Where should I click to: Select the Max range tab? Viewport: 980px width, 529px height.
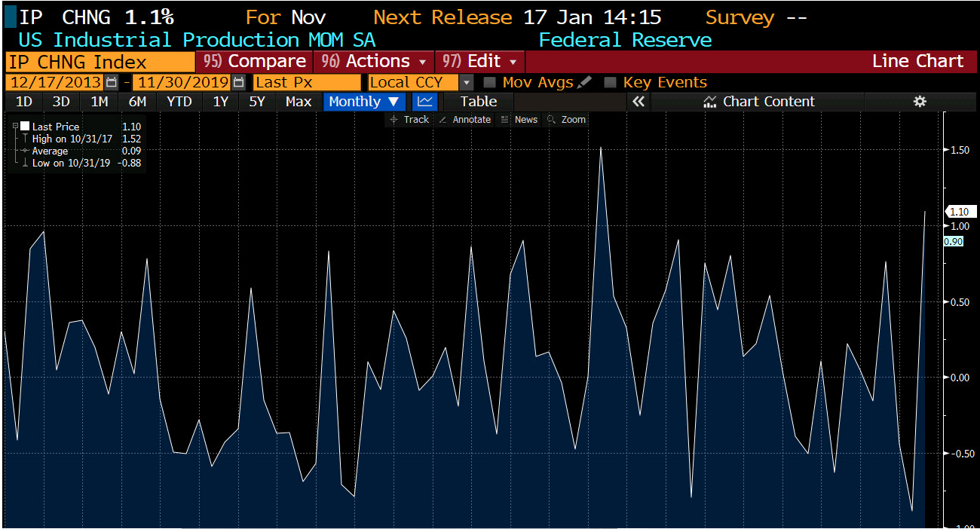[x=299, y=101]
